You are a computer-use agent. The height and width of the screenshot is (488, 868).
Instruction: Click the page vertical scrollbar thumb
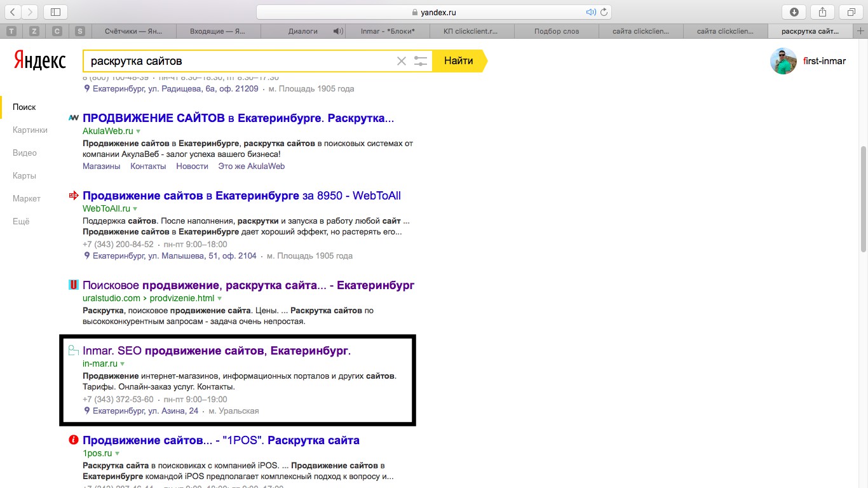(x=863, y=198)
